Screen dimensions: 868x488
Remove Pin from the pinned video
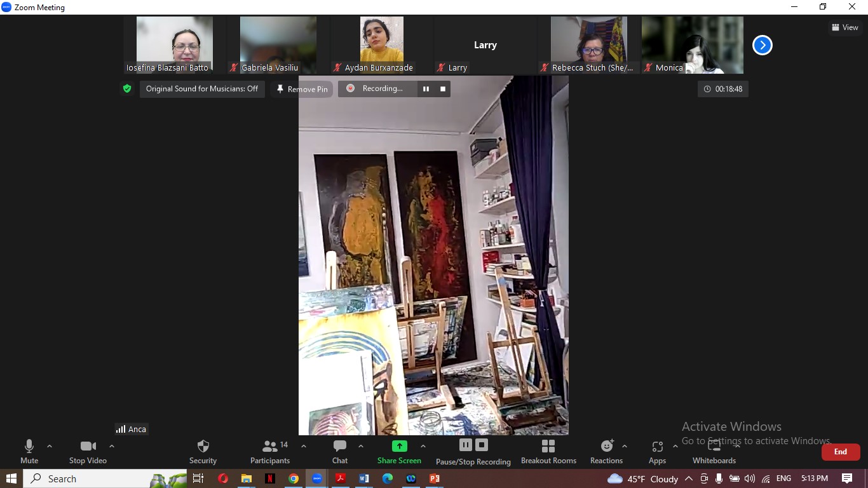[x=302, y=89]
